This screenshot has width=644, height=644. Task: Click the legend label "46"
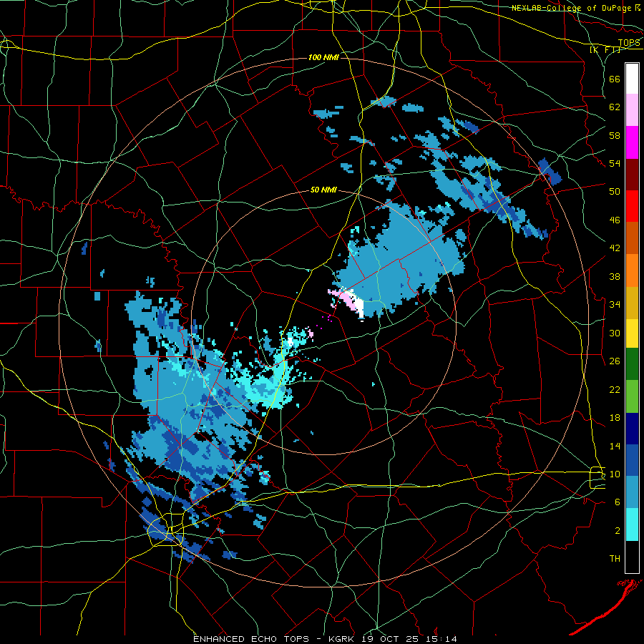[x=615, y=220]
